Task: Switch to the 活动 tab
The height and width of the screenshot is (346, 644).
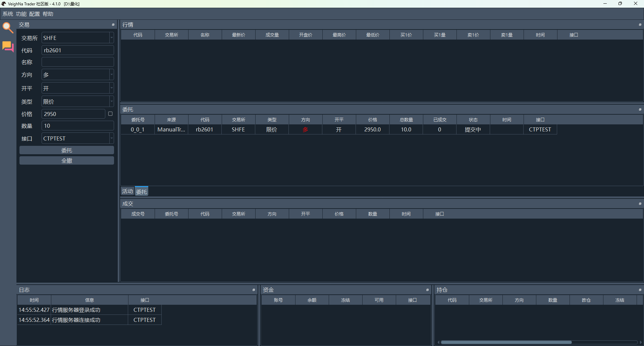Action: tap(127, 191)
